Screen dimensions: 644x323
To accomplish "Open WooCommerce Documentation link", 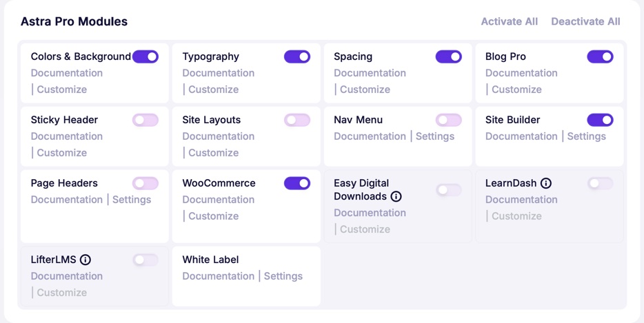I will pos(218,200).
